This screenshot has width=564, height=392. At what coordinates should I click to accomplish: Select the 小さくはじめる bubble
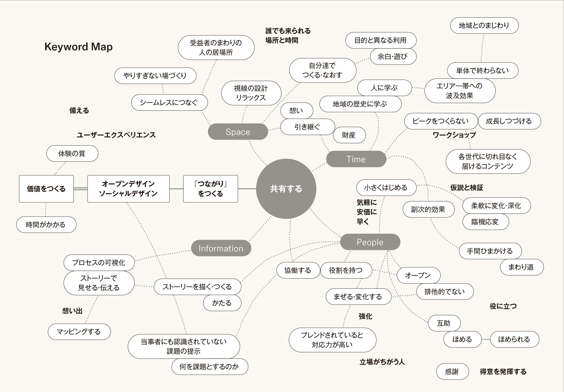(x=386, y=187)
